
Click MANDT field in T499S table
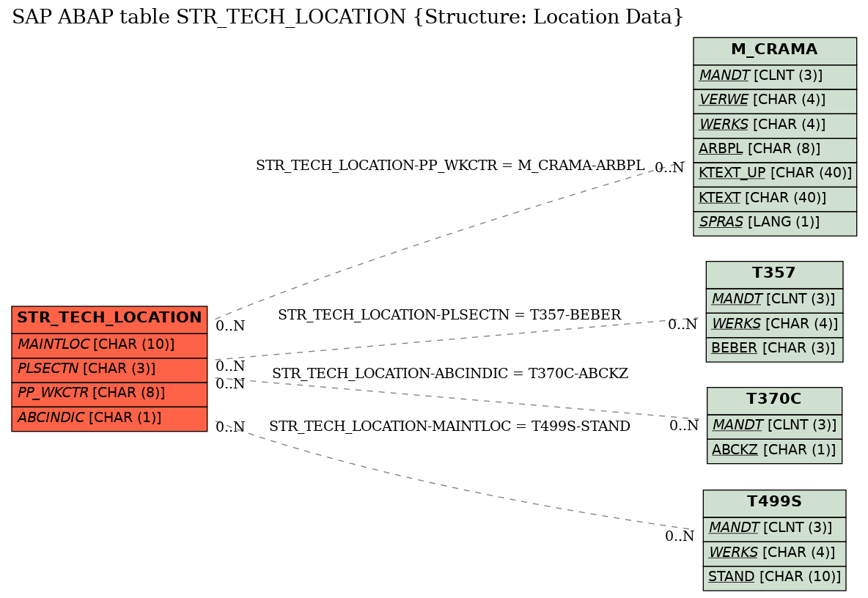(x=774, y=529)
